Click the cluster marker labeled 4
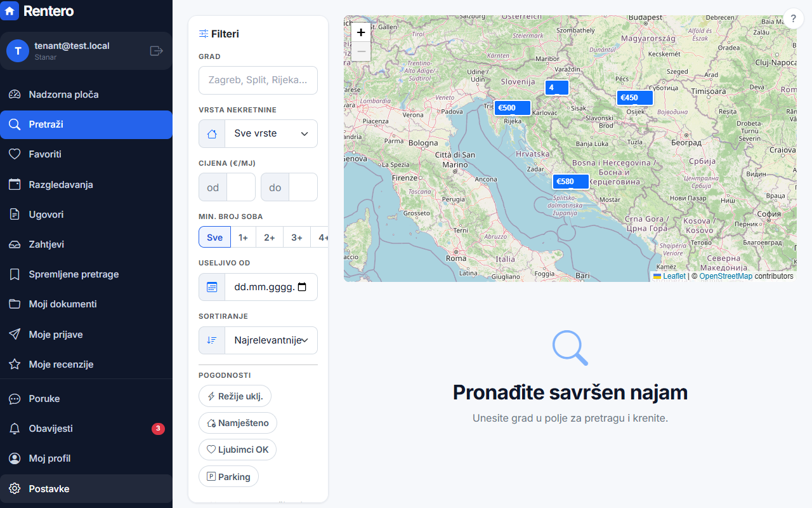Screen dimensions: 812x508 click(x=556, y=88)
